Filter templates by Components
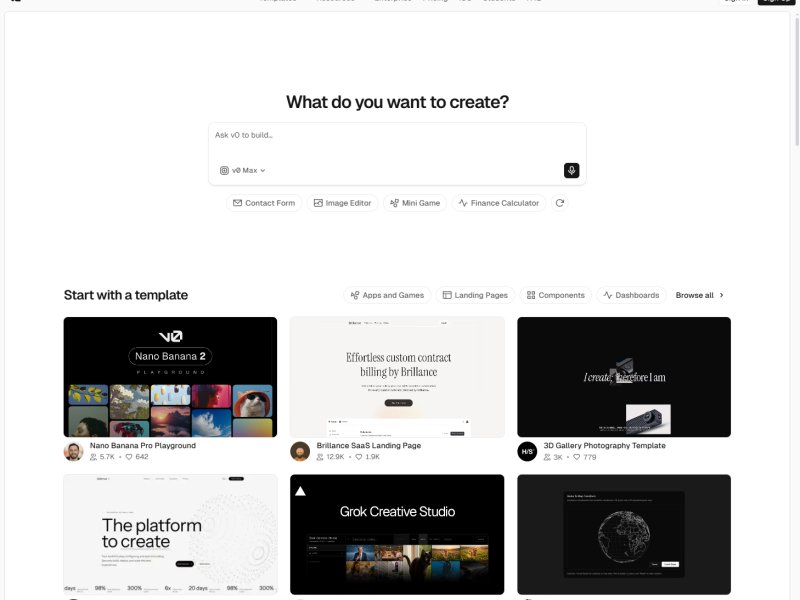 pyautogui.click(x=556, y=295)
